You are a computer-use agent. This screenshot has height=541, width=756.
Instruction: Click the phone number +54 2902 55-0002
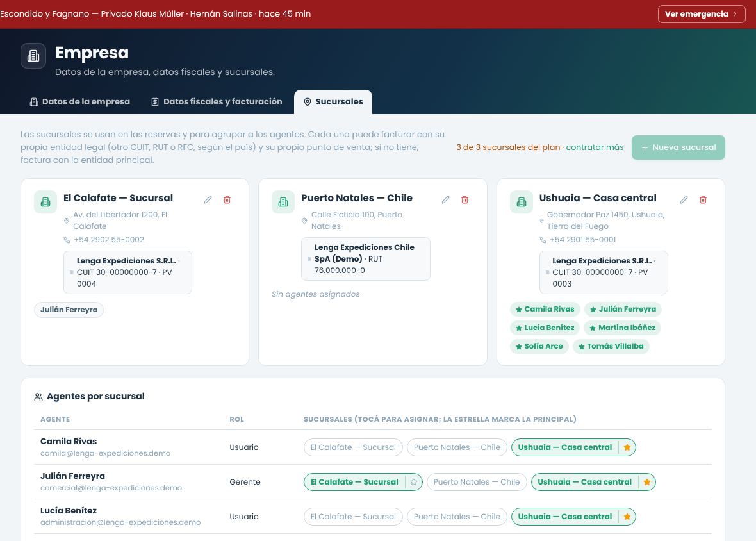pos(109,240)
